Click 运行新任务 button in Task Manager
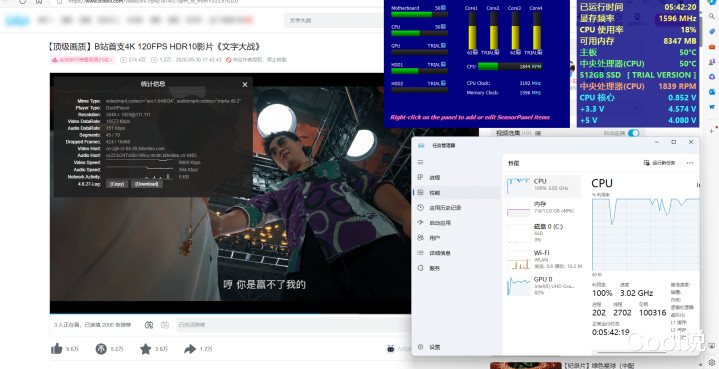The height and width of the screenshot is (369, 719). 659,163
